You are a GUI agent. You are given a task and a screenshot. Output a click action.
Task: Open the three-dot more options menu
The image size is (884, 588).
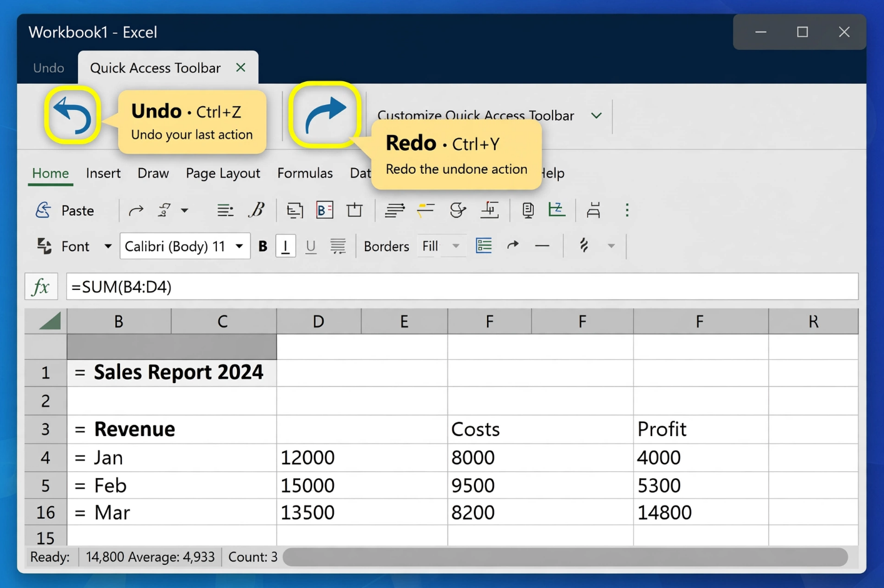click(627, 211)
